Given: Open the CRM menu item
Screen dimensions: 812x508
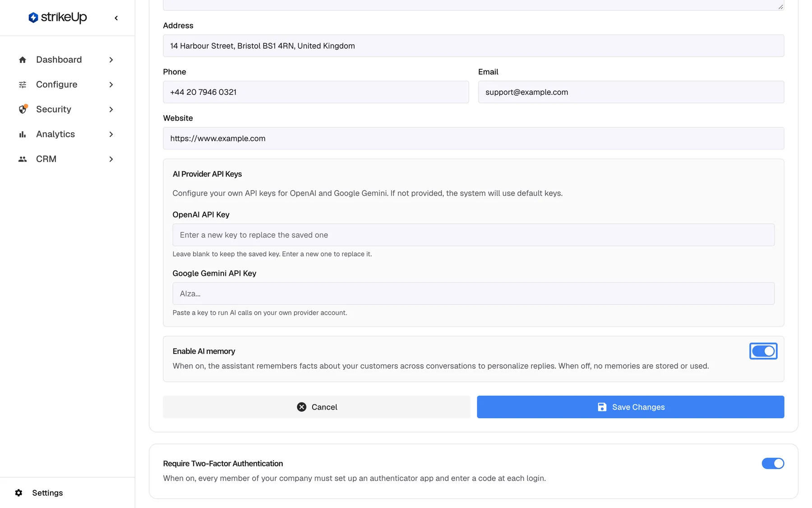Looking at the screenshot, I should point(66,159).
